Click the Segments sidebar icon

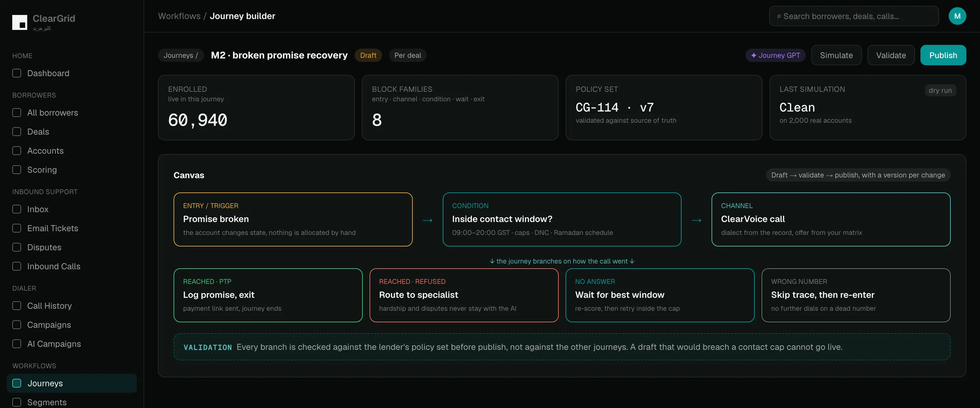pyautogui.click(x=17, y=402)
